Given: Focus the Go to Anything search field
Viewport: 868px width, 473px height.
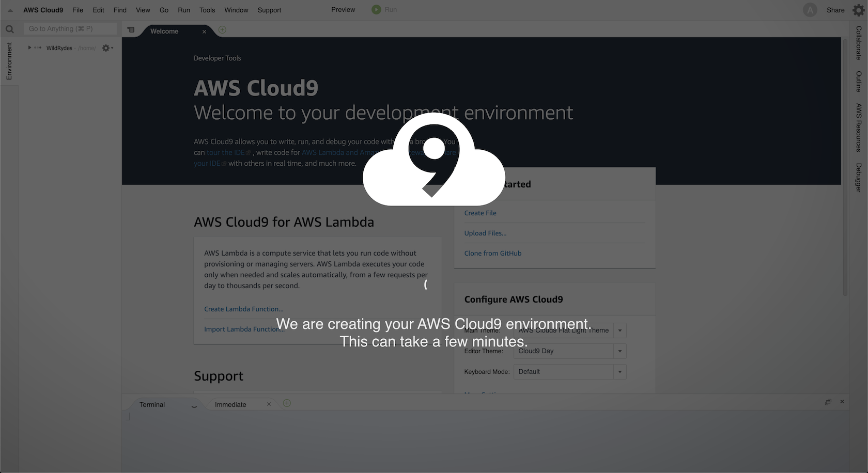Looking at the screenshot, I should pos(70,29).
